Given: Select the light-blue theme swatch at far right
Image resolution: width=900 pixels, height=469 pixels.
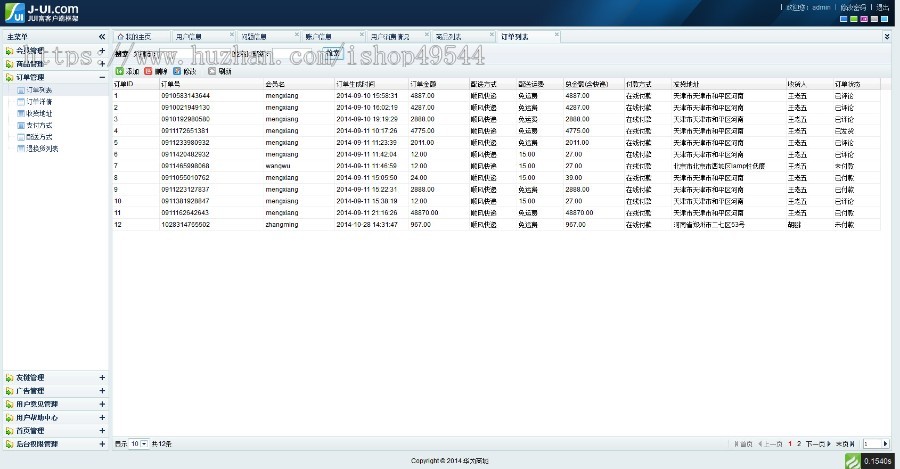Looking at the screenshot, I should click(885, 19).
